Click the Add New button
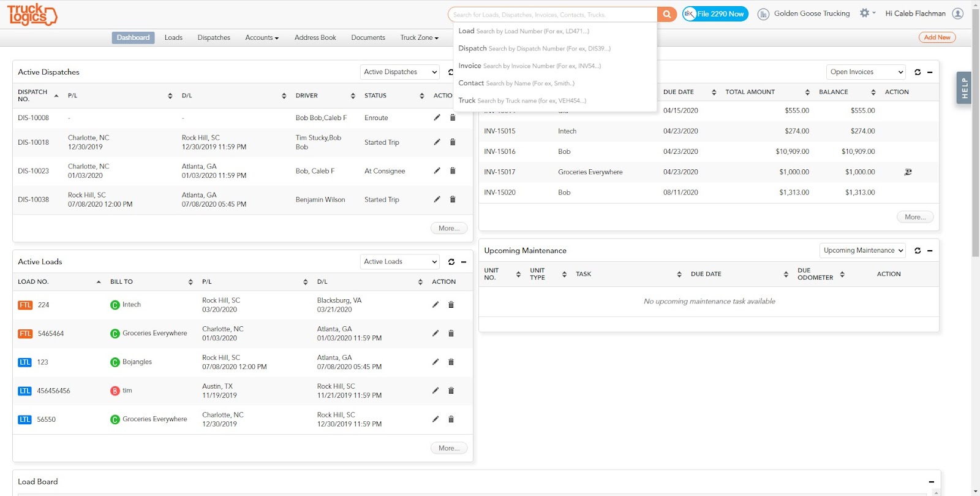 937,37
